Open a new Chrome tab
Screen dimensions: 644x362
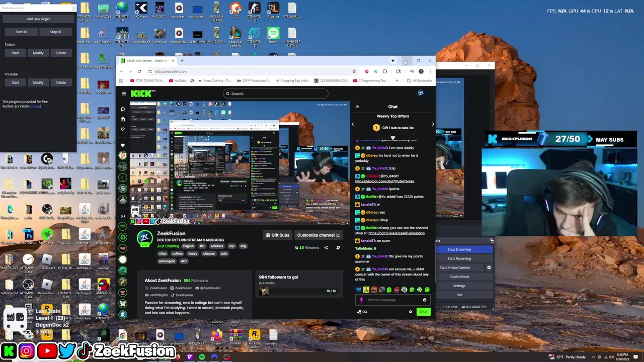pyautogui.click(x=182, y=61)
